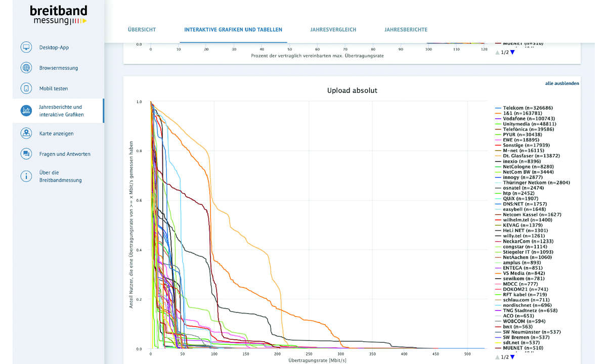
Task: Click wilhelm.tel (n=1400) legend entry
Action: click(x=524, y=219)
